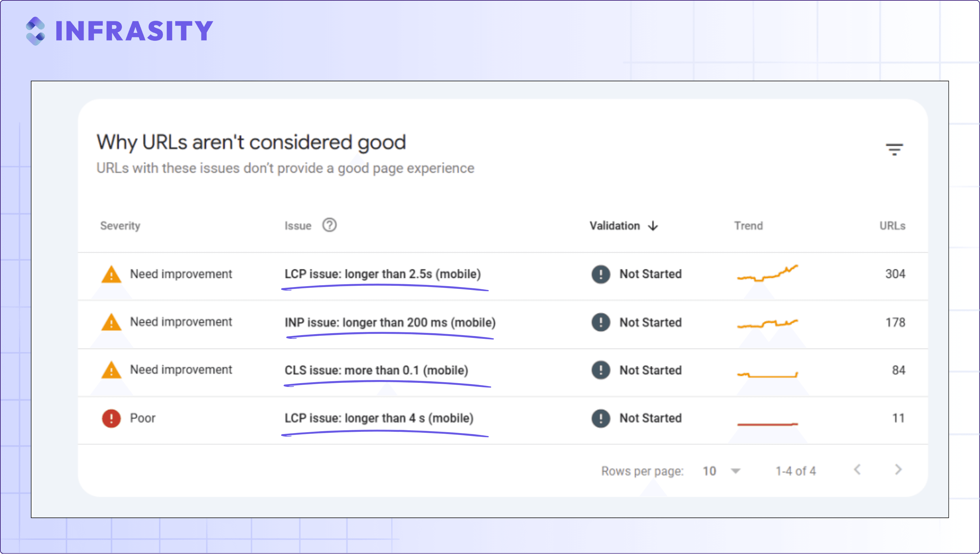Click the red trend sparkline for Poor row
This screenshot has height=554, width=980.
767,424
